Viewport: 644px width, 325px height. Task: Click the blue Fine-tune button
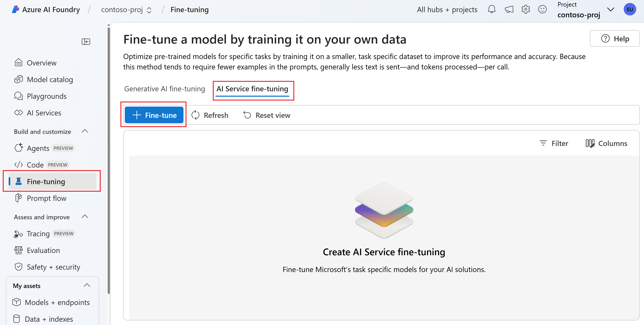[x=154, y=115]
